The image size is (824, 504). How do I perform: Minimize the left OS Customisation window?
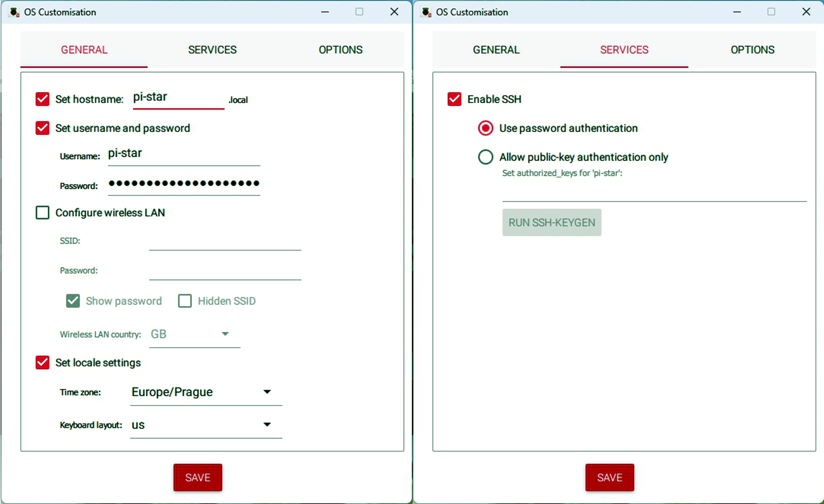tap(325, 12)
